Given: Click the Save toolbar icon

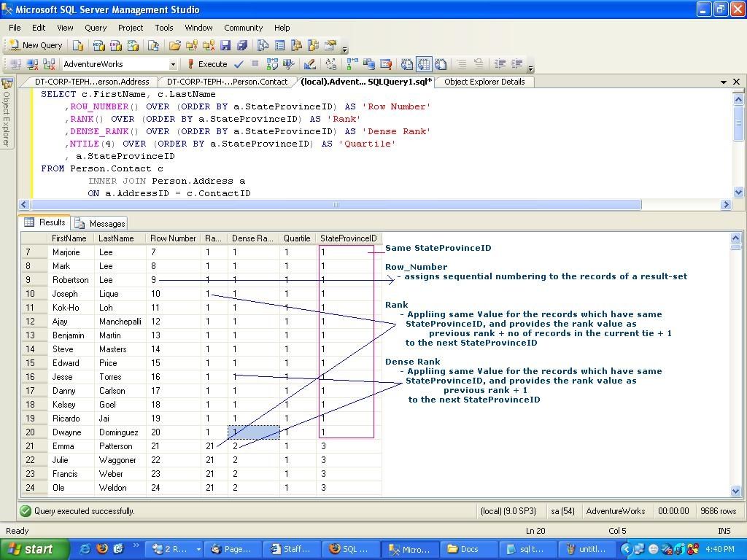Looking at the screenshot, I should tap(227, 45).
